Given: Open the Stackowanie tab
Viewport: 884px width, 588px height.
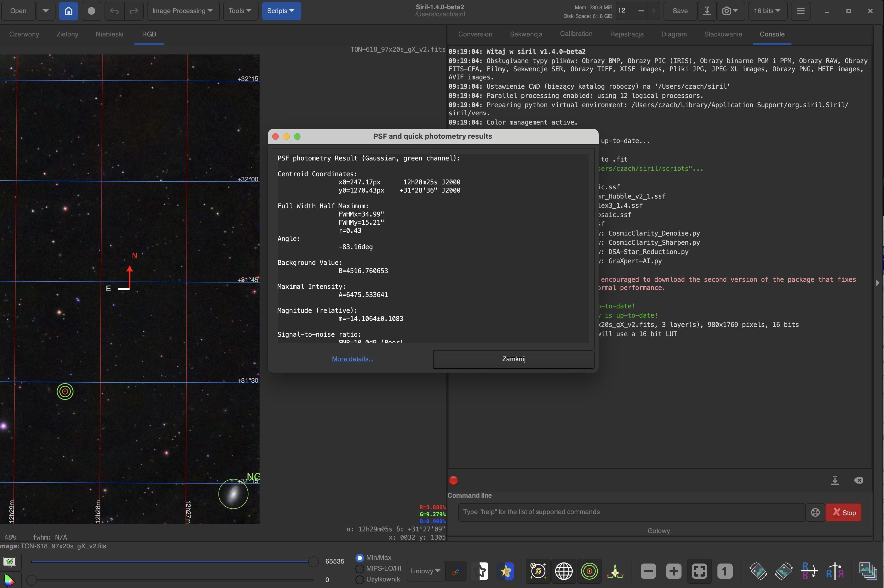Looking at the screenshot, I should [x=723, y=34].
